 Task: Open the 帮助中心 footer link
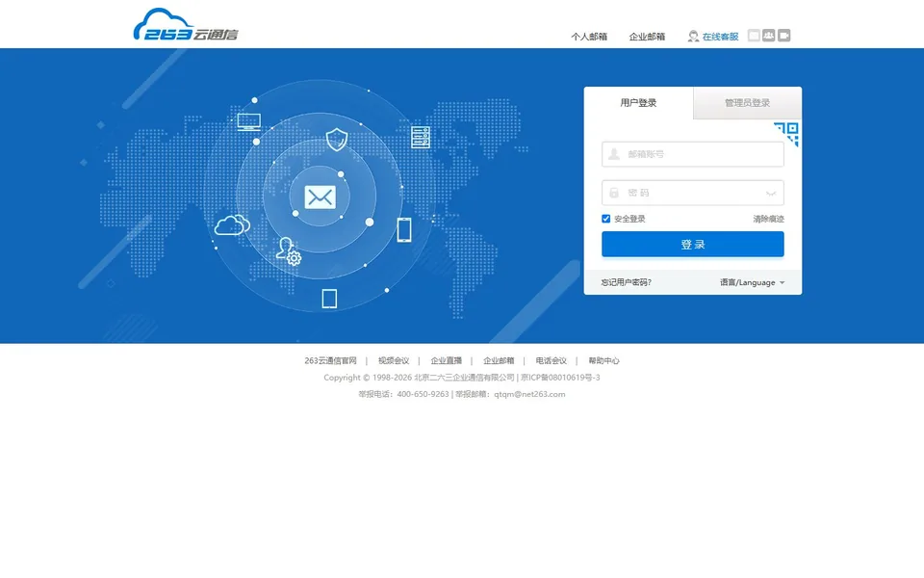click(603, 360)
